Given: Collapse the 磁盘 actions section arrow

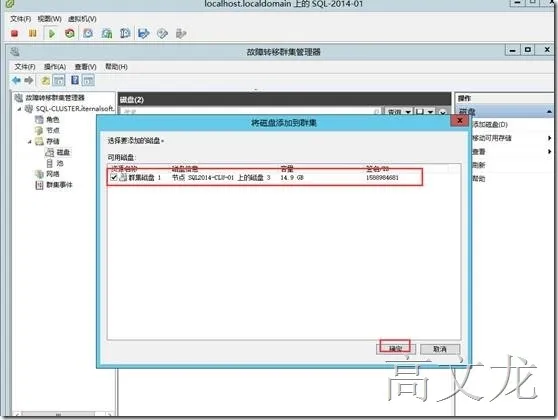Looking at the screenshot, I should pyautogui.click(x=549, y=112).
